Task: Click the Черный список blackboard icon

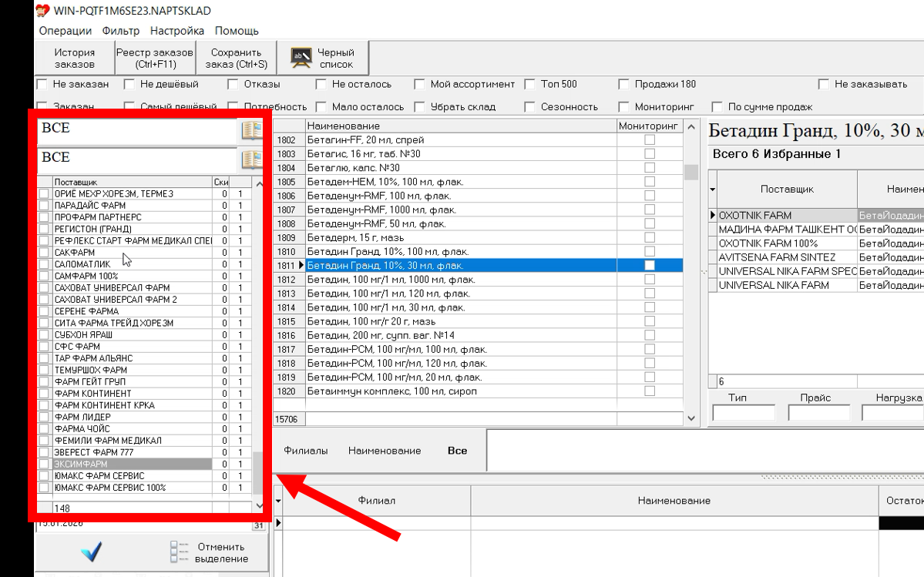Action: (x=301, y=58)
